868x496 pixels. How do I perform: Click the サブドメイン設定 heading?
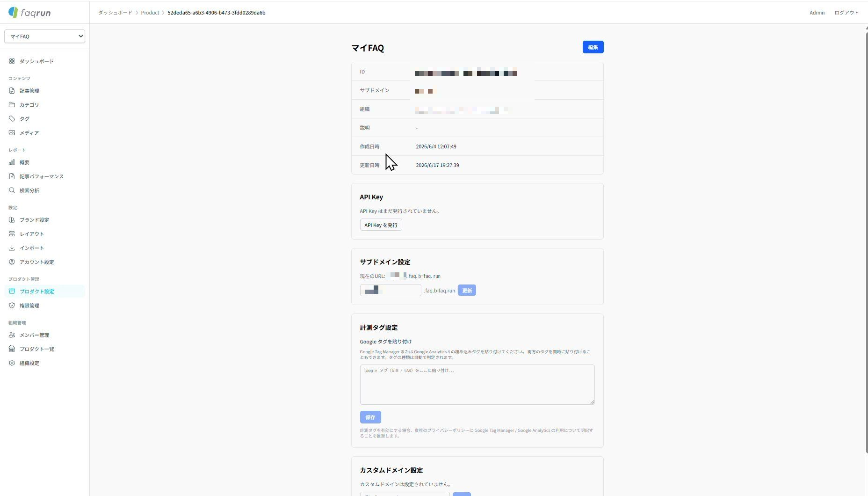[385, 262]
